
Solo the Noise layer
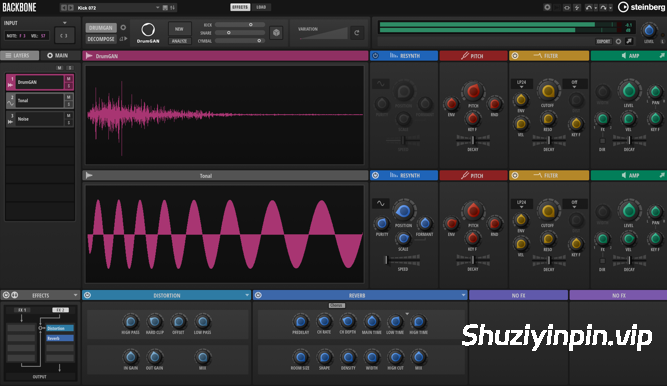(68, 123)
